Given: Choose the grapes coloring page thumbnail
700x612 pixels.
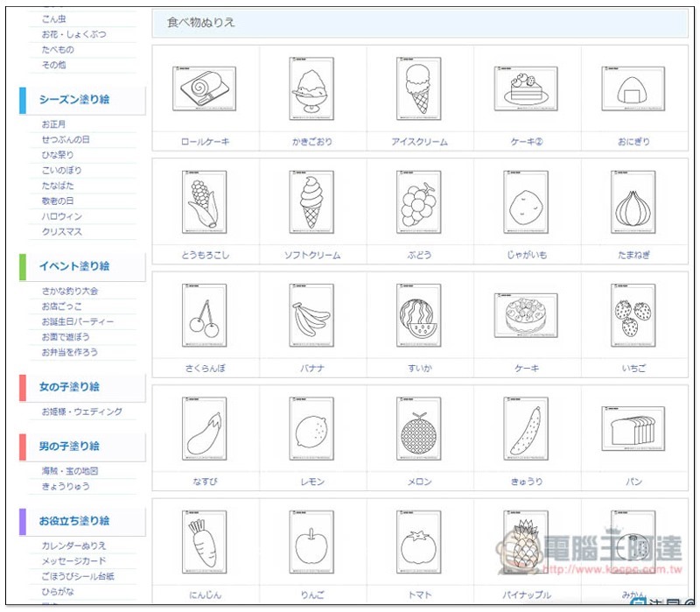Looking at the screenshot, I should (419, 201).
